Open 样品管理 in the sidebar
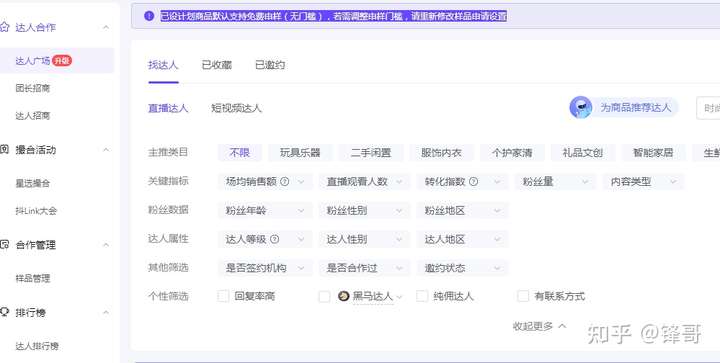 pos(33,278)
